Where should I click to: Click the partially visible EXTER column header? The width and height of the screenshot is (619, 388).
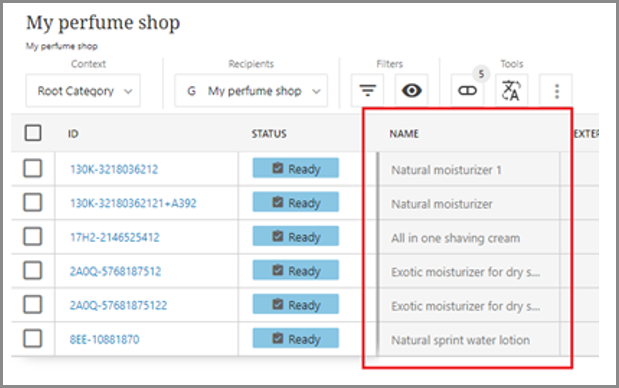[x=586, y=134]
